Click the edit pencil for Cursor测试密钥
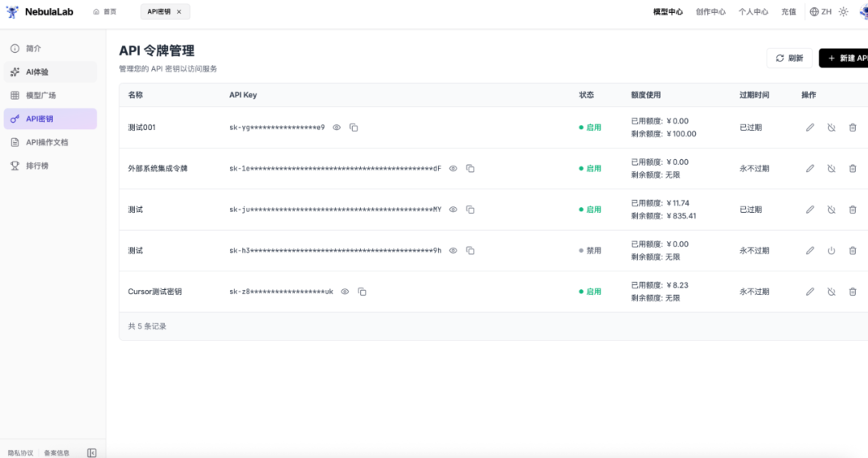 coord(810,292)
